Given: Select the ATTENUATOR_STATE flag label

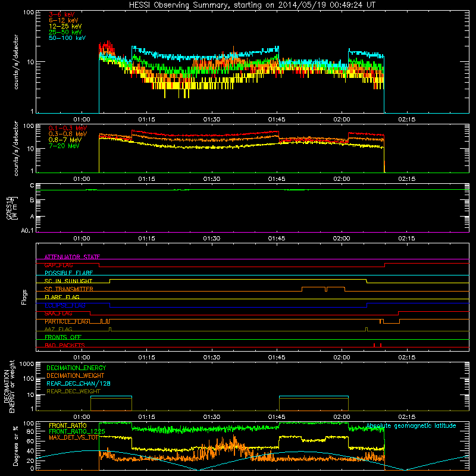Looking at the screenshot, I should (x=72, y=257).
